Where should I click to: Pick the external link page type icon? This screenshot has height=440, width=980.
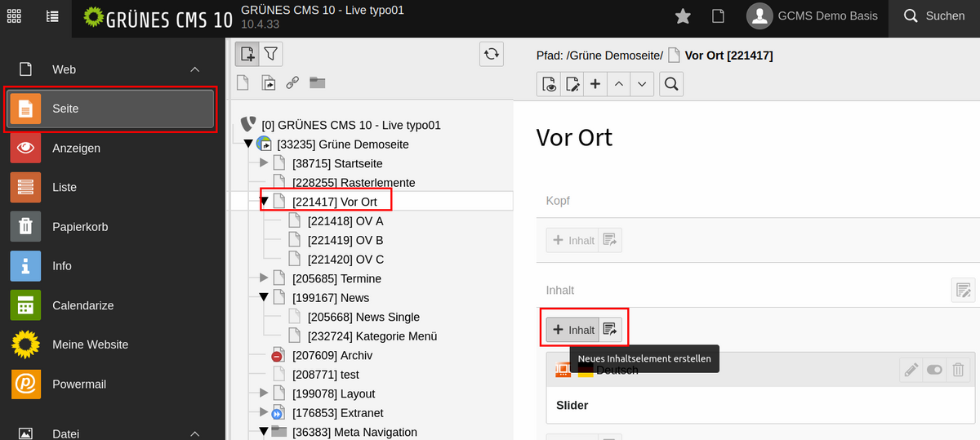point(292,82)
